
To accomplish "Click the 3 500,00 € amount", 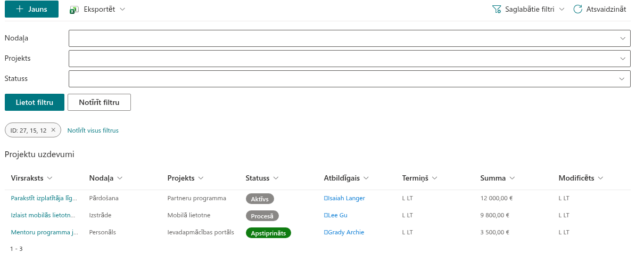I will 494,232.
